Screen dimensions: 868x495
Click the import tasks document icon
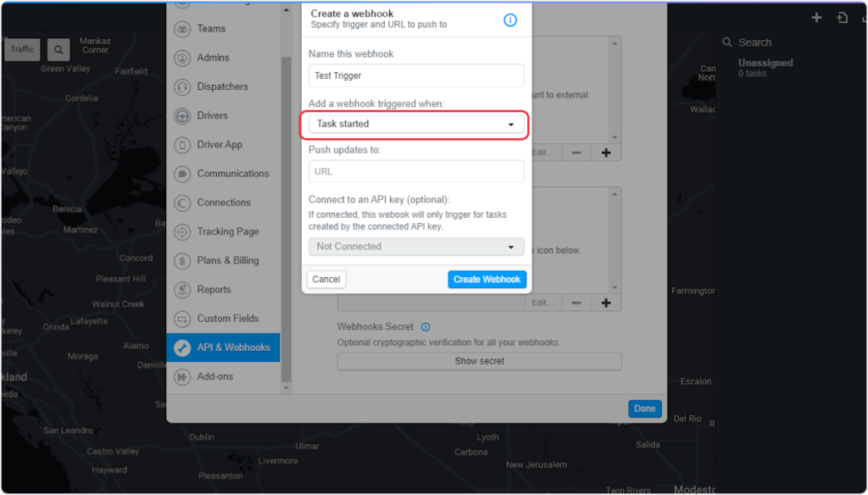click(x=842, y=18)
